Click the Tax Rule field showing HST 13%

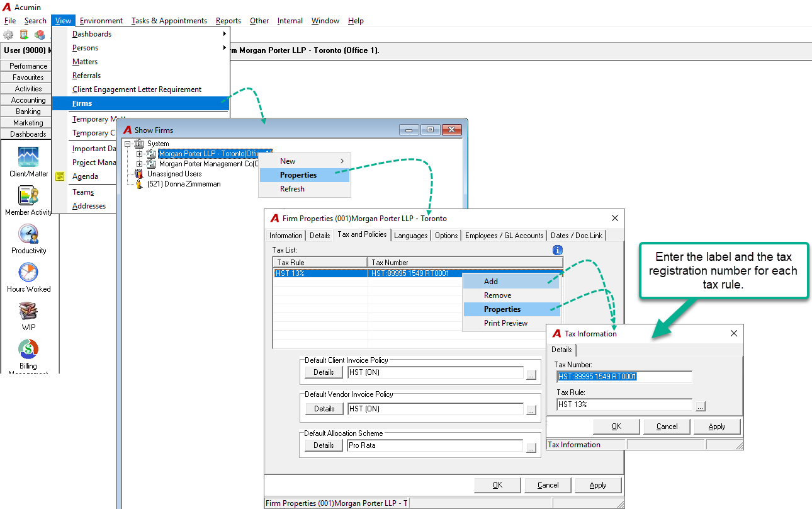(x=624, y=404)
